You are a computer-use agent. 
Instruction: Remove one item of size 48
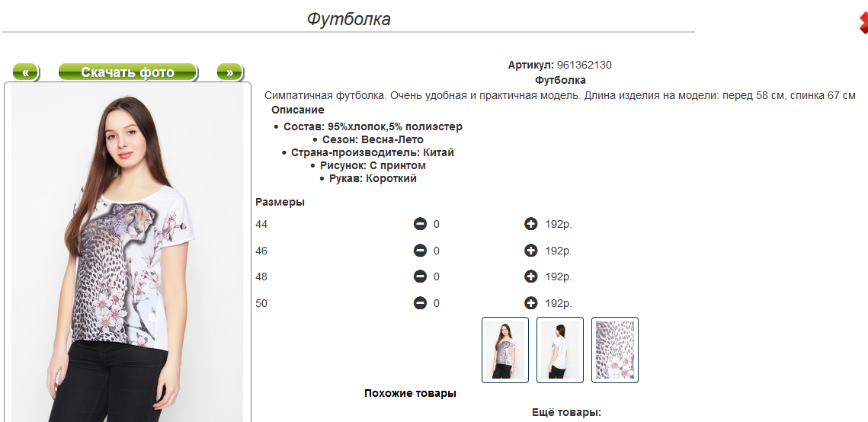coord(420,277)
